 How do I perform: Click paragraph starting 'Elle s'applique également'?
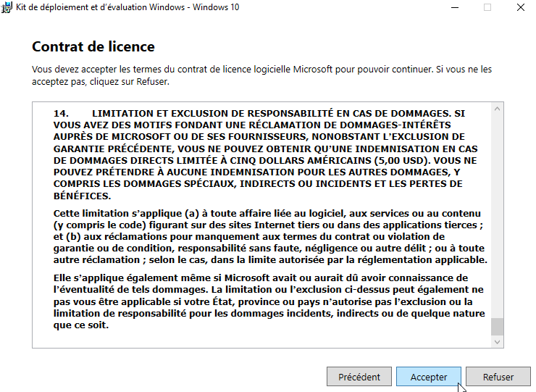pos(269,301)
